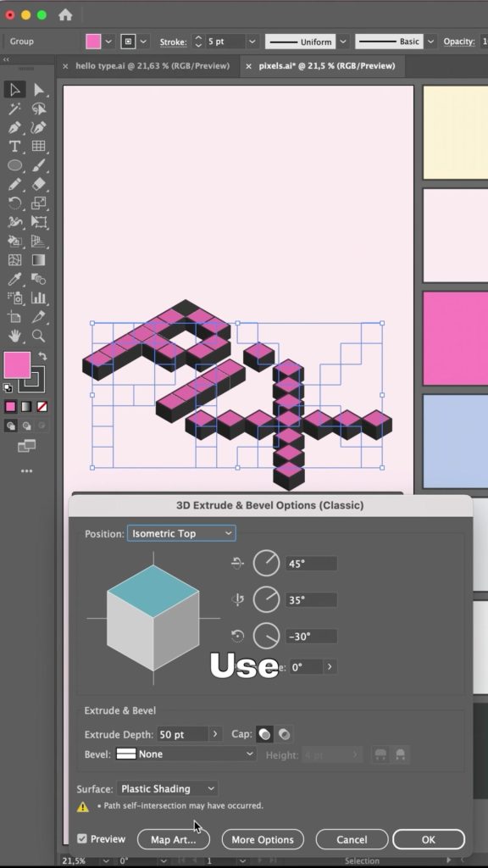Set paint mode to Color
The height and width of the screenshot is (868, 488).
[10, 407]
